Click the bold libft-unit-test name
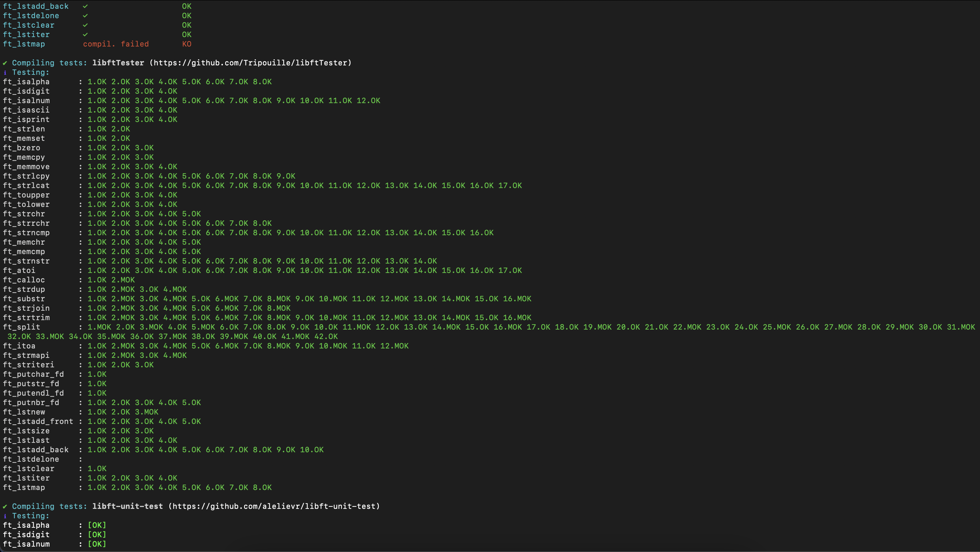 [x=127, y=507]
